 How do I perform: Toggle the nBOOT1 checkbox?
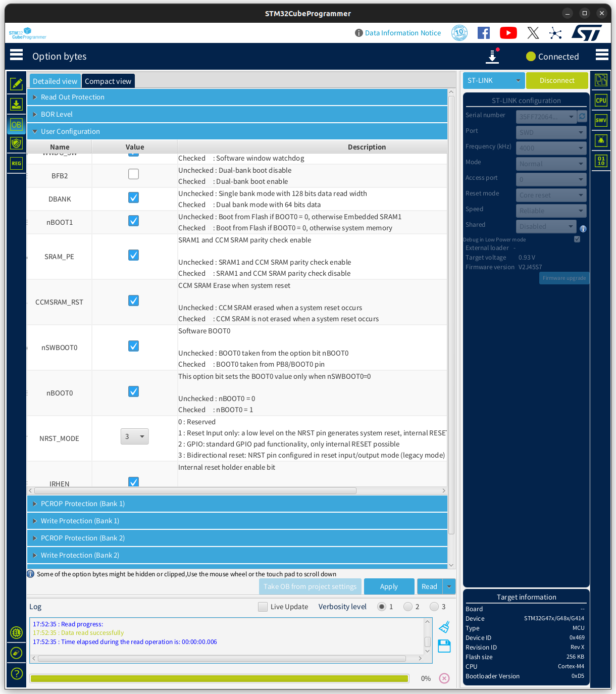click(133, 221)
